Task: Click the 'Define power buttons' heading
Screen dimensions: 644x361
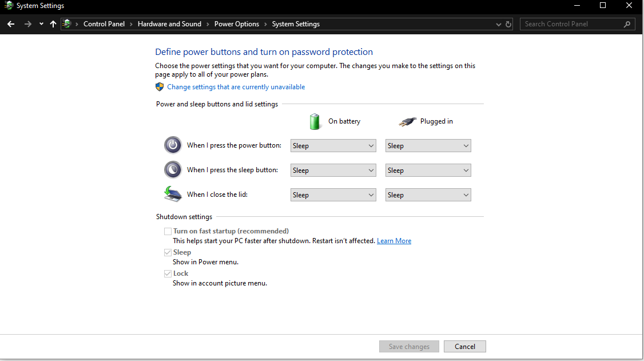Action: (264, 51)
